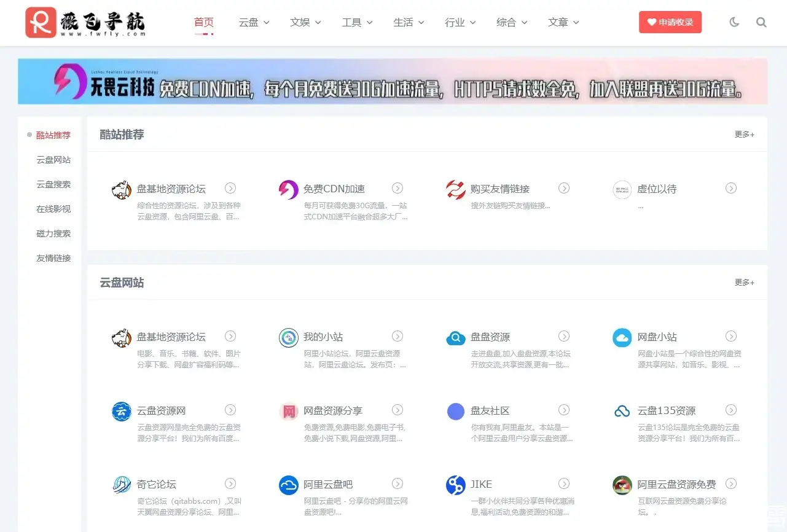The height and width of the screenshot is (532, 787).
Task: Click the JIKE dotted logo icon
Action: click(455, 485)
